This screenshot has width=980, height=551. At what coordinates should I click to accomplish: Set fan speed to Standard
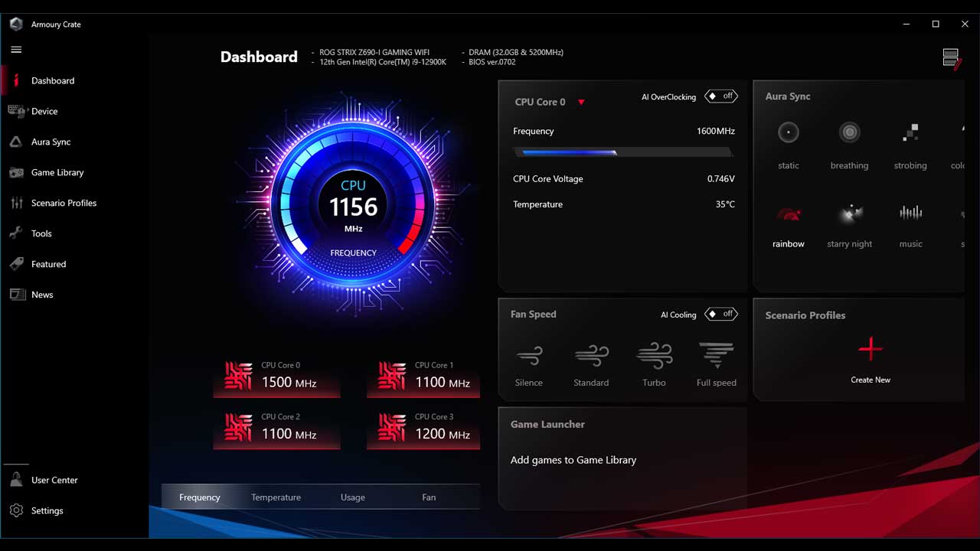coord(591,365)
